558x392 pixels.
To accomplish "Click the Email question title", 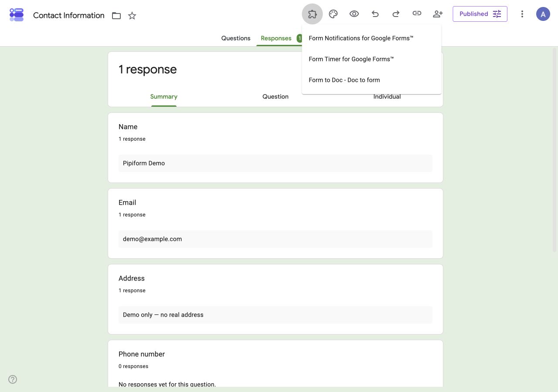I will [x=127, y=203].
